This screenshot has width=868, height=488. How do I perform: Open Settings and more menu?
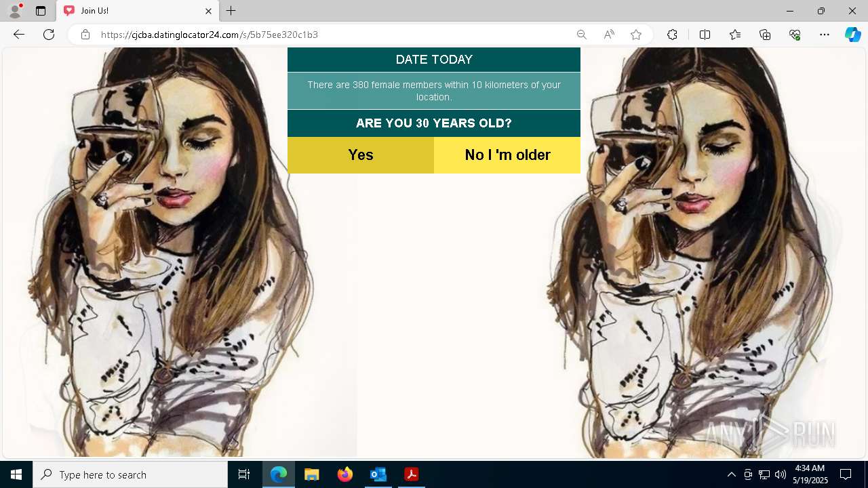pyautogui.click(x=825, y=35)
